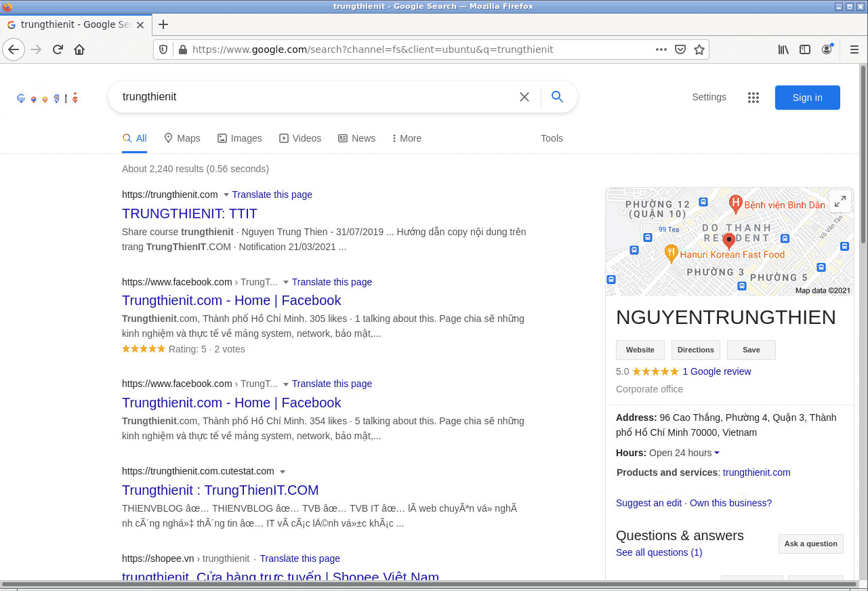868x591 pixels.
Task: Open Google search Settings
Action: coord(709,97)
